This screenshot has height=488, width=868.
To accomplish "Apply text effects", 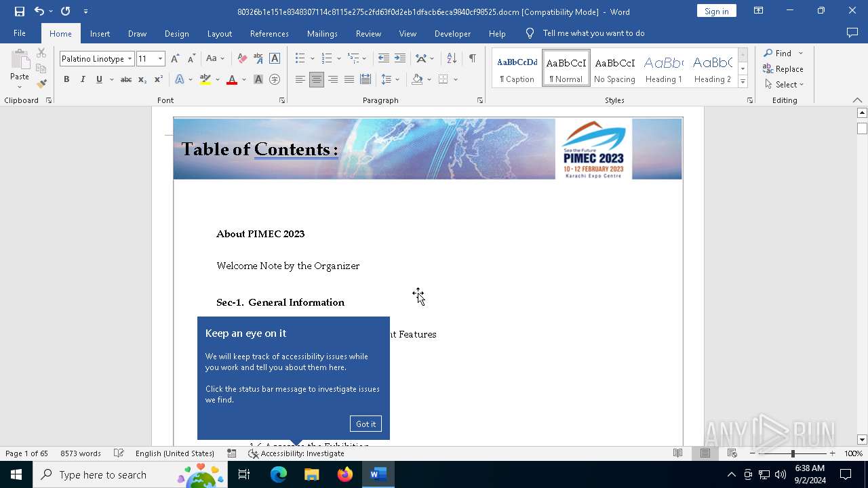I will [180, 79].
